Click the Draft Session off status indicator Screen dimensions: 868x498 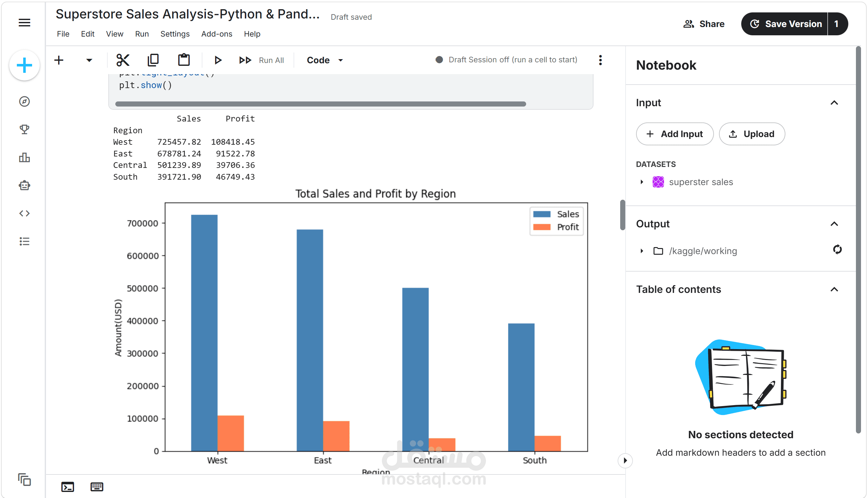coord(506,60)
